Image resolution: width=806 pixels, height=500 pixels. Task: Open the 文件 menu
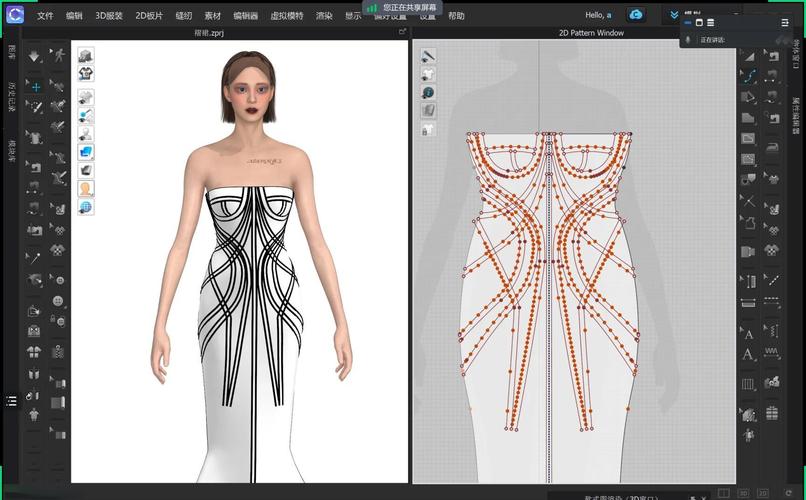pyautogui.click(x=45, y=16)
